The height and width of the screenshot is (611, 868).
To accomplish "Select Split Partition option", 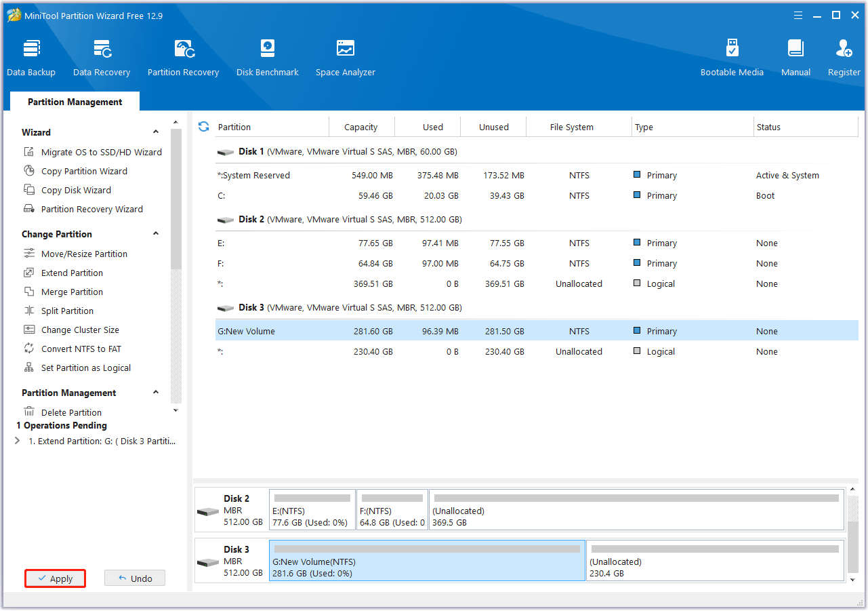I will click(59, 311).
